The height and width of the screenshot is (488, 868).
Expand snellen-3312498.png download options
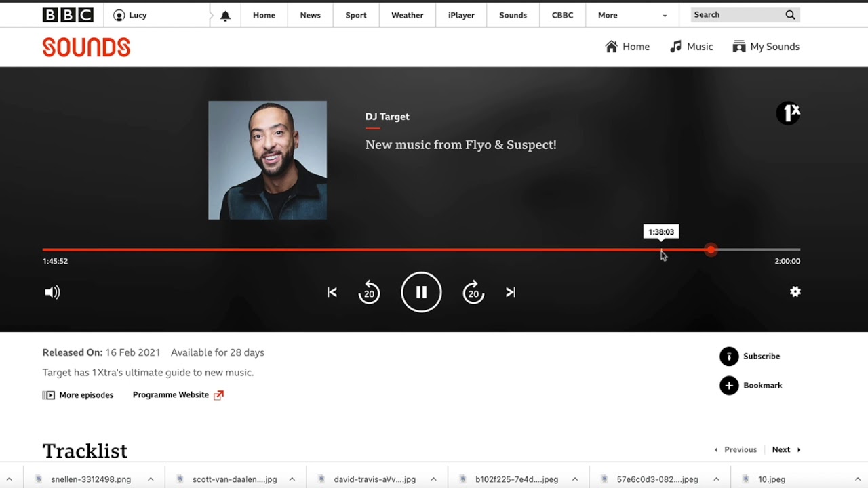click(x=151, y=479)
